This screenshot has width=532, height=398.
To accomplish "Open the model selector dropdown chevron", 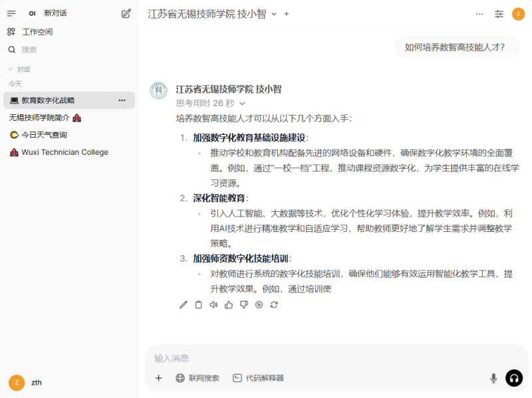I will click(x=274, y=14).
